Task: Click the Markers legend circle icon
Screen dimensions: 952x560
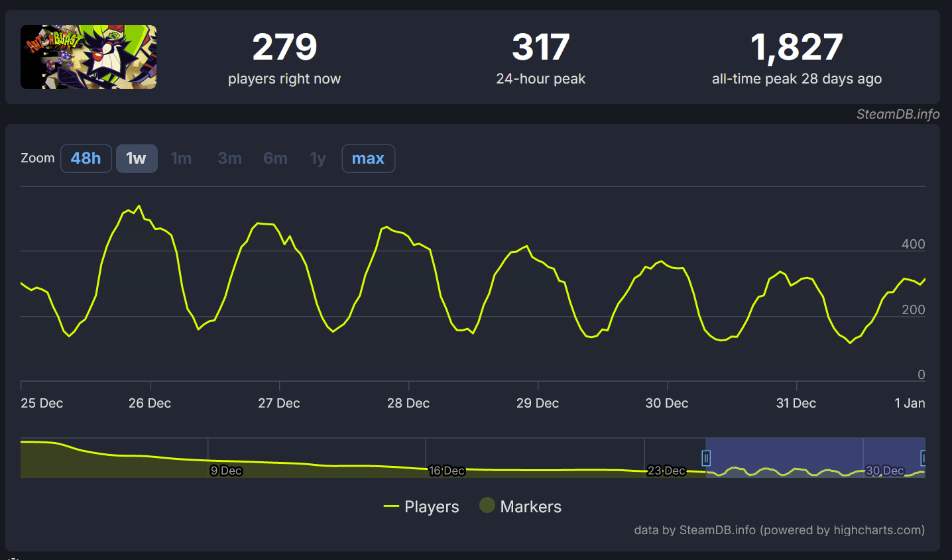Action: click(x=487, y=506)
